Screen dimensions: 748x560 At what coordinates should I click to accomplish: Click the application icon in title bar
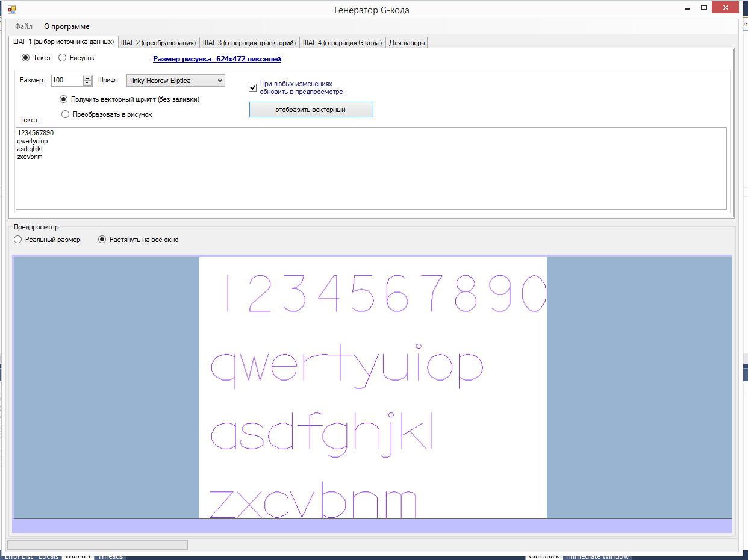pos(12,10)
